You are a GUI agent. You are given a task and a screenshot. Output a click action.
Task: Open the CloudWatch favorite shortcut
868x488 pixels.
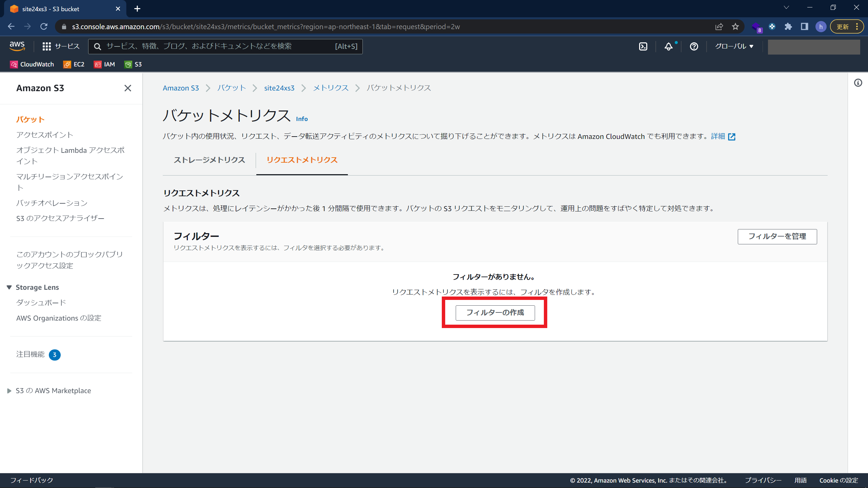coord(32,64)
